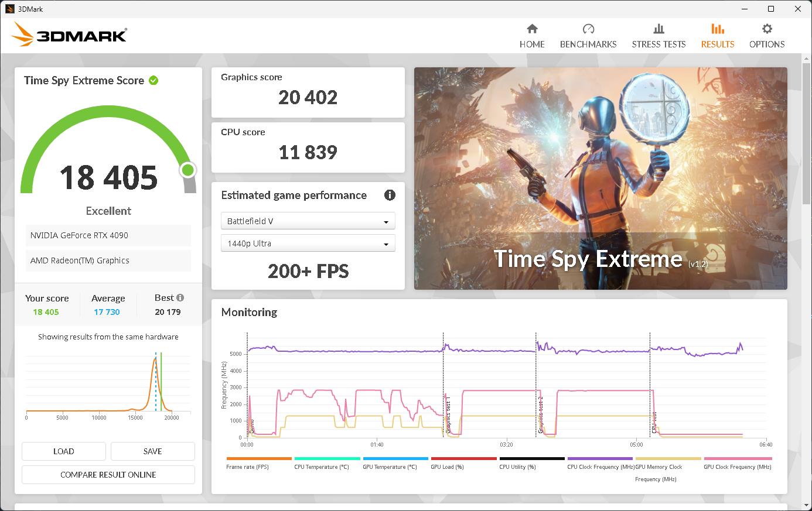Click the Excellent rating label
This screenshot has height=511, width=812.
click(x=108, y=211)
